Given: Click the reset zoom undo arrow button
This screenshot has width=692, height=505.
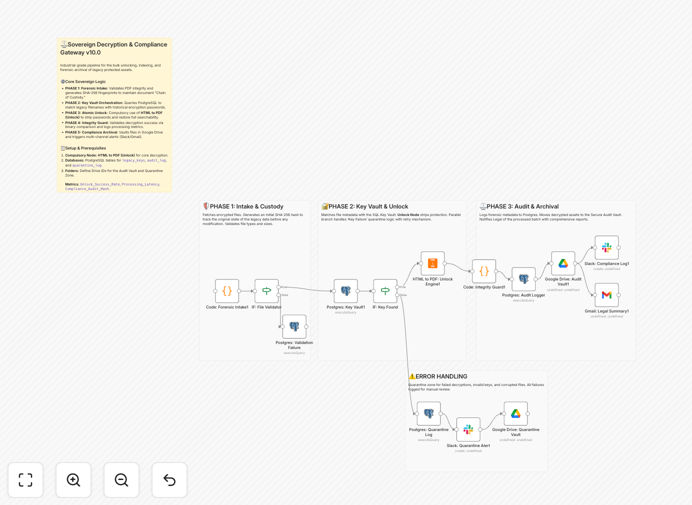Looking at the screenshot, I should (169, 480).
